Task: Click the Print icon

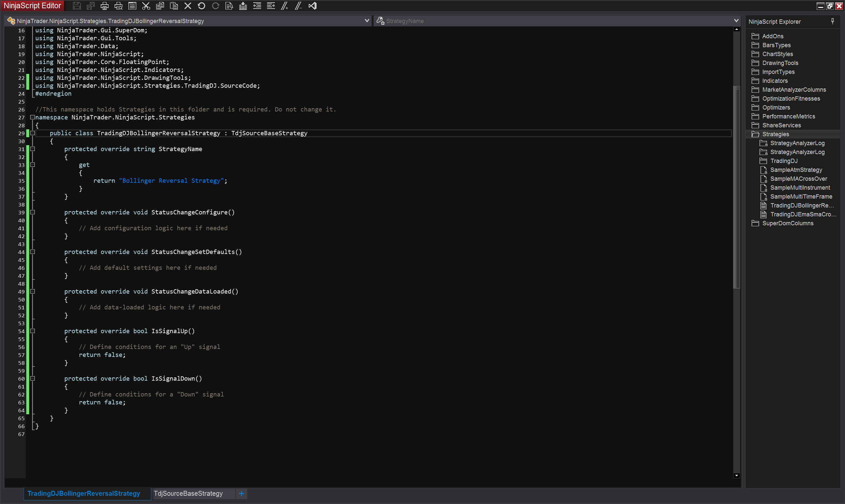Action: click(x=105, y=6)
